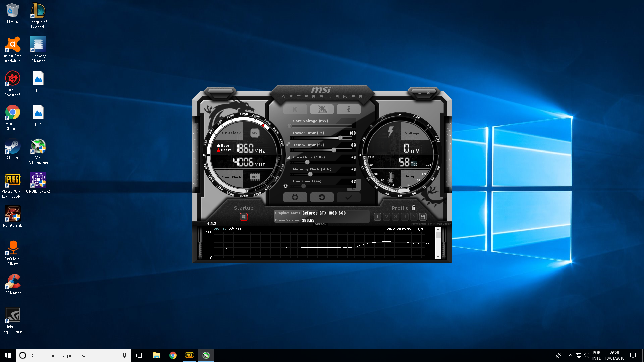Viewport: 644px width, 362px height.
Task: Open Chrome from the taskbar
Action: [x=173, y=355]
